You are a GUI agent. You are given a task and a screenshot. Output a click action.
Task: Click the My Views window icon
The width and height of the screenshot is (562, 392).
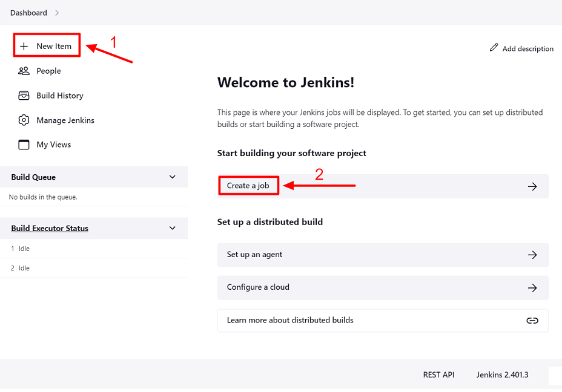pyautogui.click(x=24, y=145)
